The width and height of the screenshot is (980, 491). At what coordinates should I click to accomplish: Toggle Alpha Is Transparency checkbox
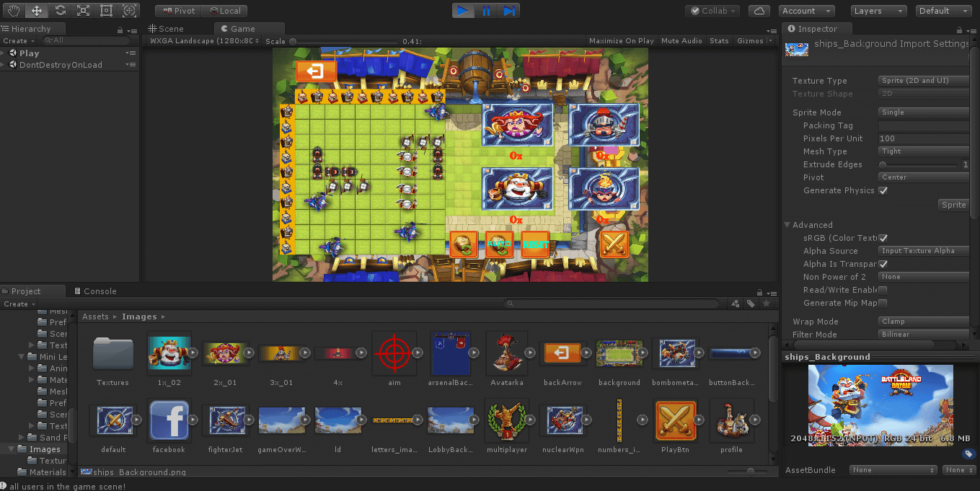pyautogui.click(x=883, y=265)
